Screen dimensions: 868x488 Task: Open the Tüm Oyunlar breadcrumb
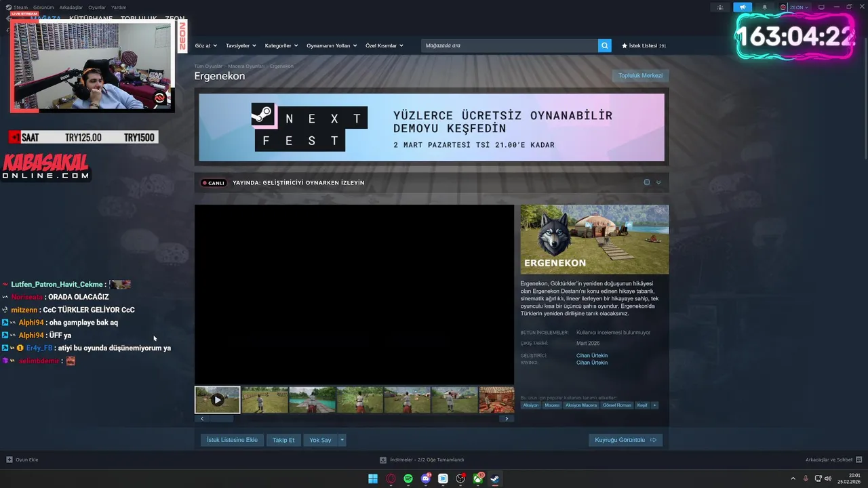(208, 66)
